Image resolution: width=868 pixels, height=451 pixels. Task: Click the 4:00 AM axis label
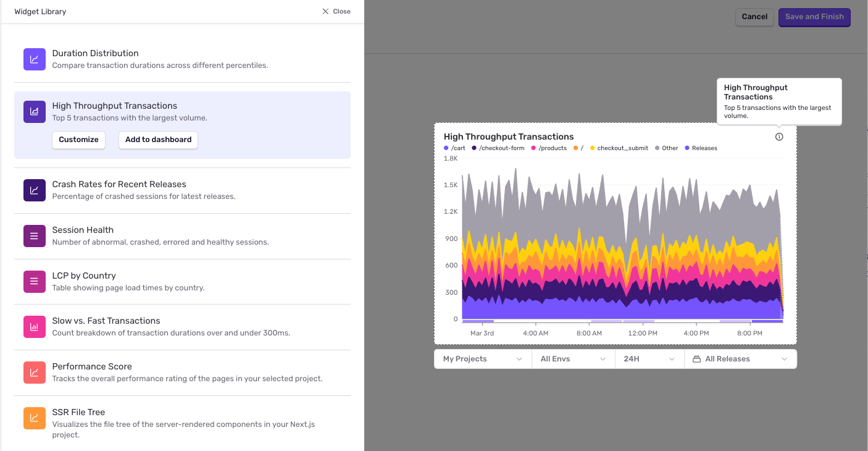click(x=535, y=333)
